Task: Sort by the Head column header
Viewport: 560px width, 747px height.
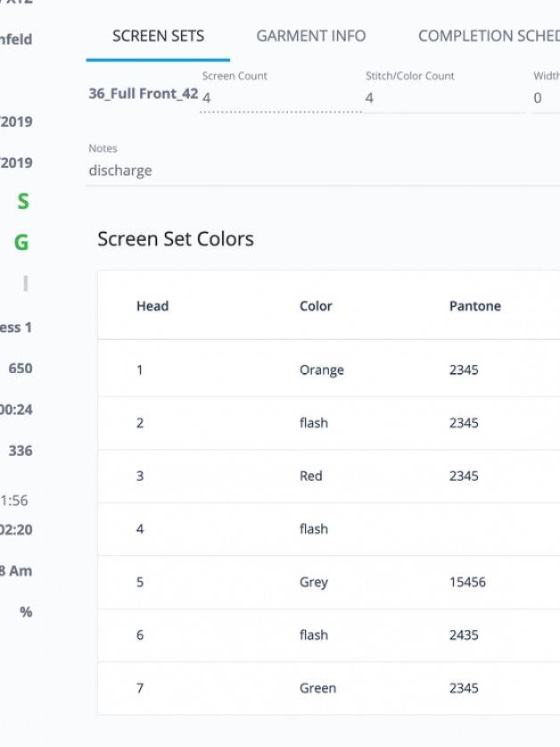Action: tap(152, 306)
